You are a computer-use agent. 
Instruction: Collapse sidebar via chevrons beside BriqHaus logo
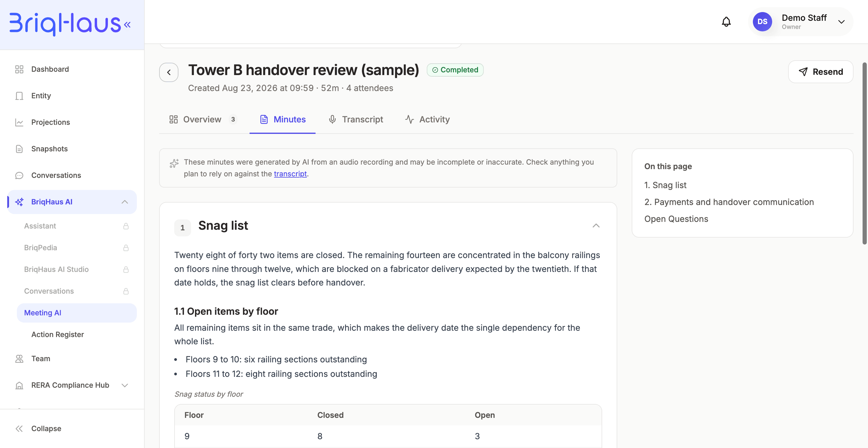[127, 24]
